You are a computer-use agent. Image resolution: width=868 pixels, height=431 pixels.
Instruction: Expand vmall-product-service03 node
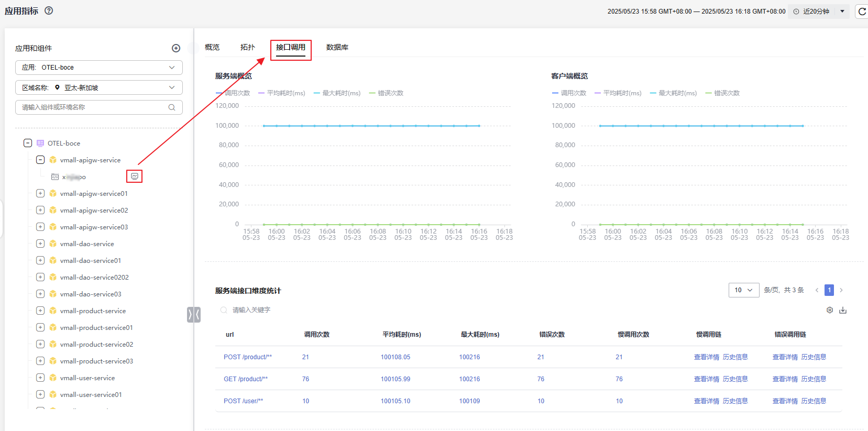40,361
